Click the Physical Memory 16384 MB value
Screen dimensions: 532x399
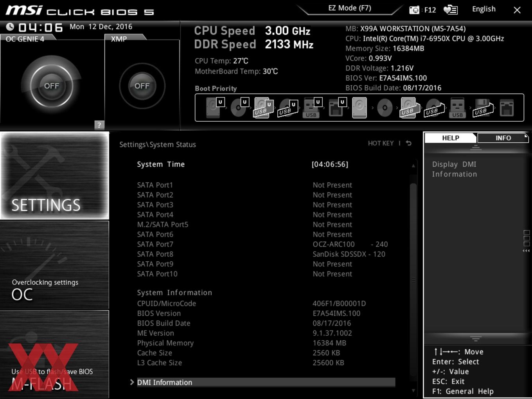329,343
